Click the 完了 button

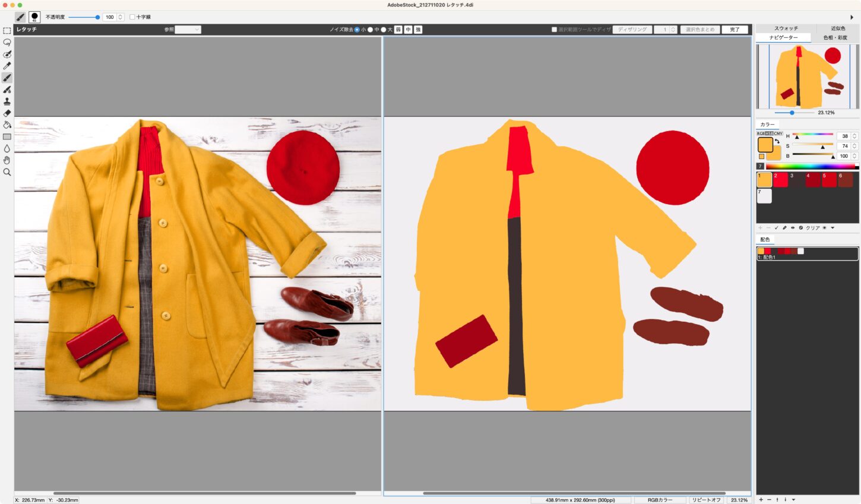tap(735, 30)
